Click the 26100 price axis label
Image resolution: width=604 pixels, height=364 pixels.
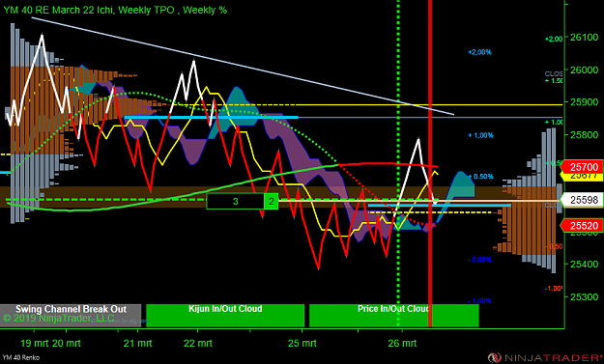click(x=584, y=38)
